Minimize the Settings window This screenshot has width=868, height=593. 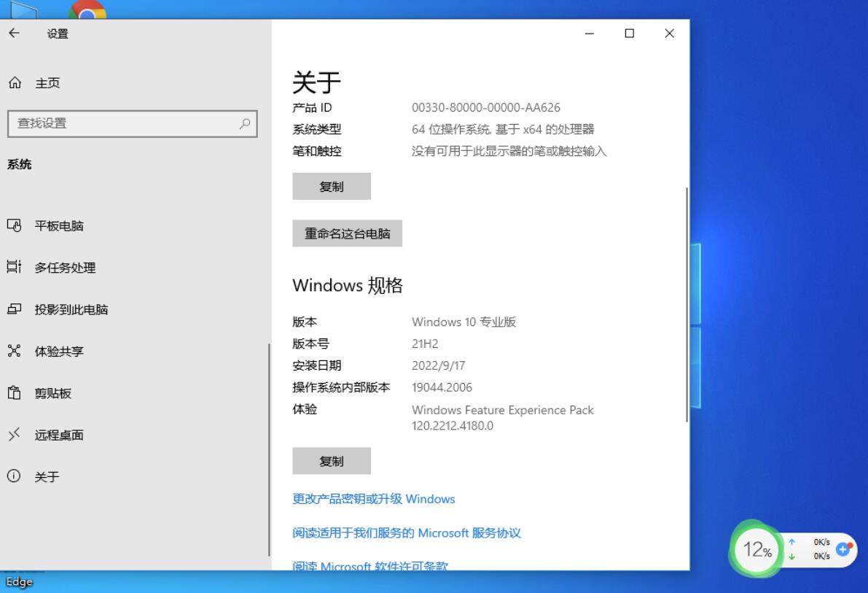590,34
